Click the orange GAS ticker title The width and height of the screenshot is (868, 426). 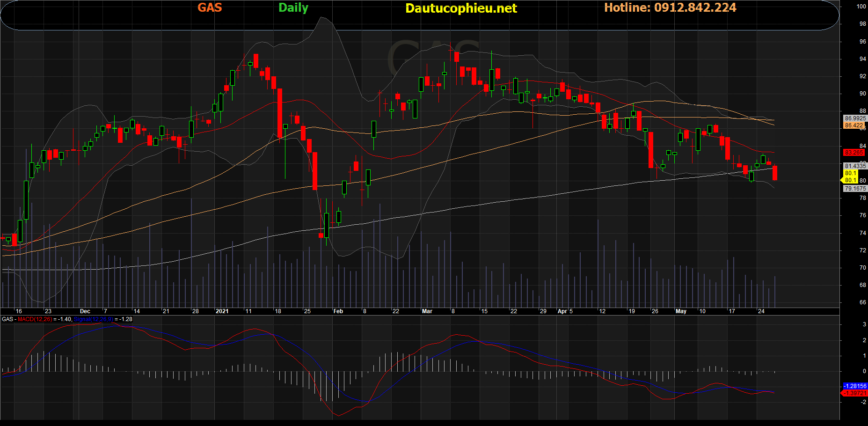(210, 7)
